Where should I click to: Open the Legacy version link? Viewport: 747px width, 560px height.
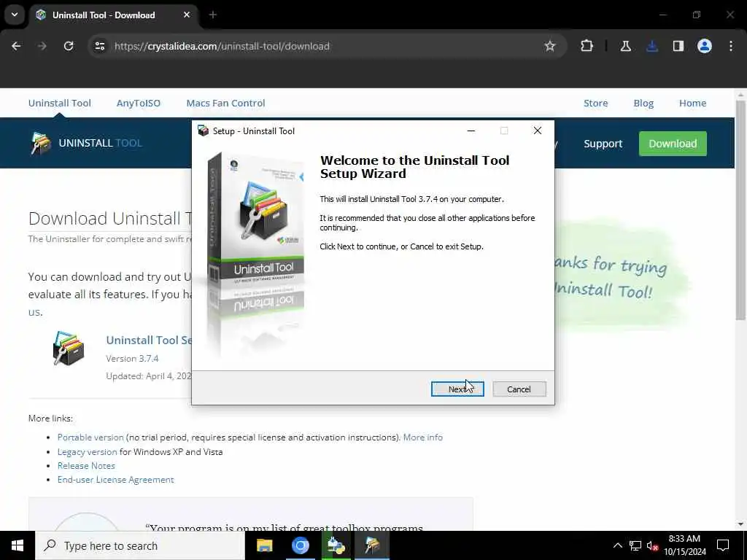(88, 451)
